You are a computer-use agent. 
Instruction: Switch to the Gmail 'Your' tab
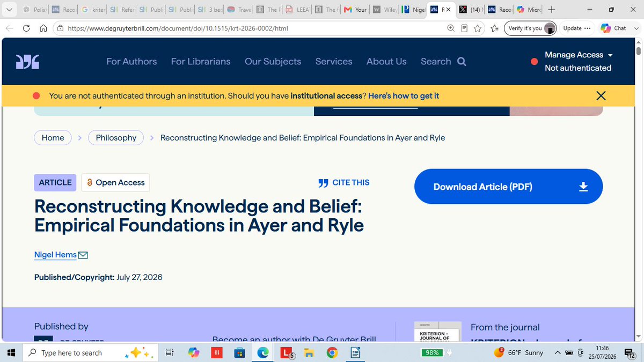point(355,10)
